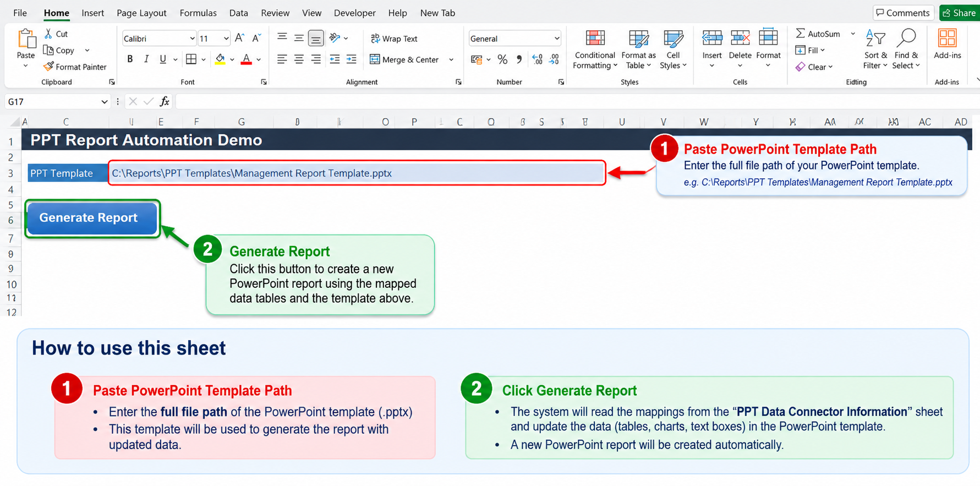Increase font size with the larger A icon

coord(239,38)
